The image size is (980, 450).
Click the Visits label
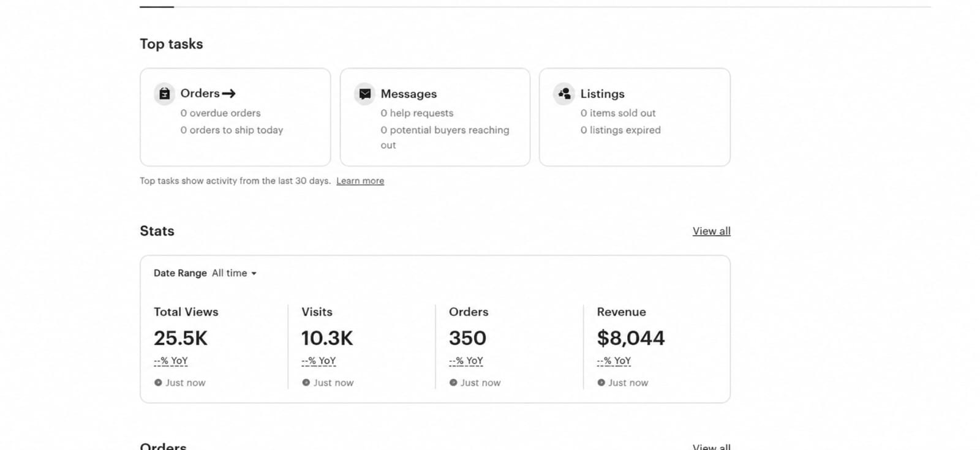[x=317, y=312]
